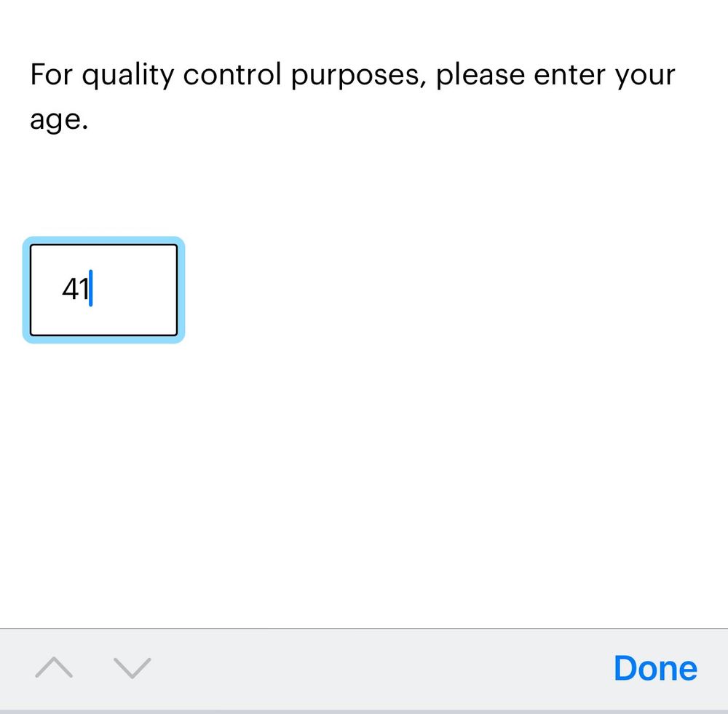Image resolution: width=728 pixels, height=714 pixels.
Task: Click the blue text cursor in age field
Action: (x=90, y=288)
